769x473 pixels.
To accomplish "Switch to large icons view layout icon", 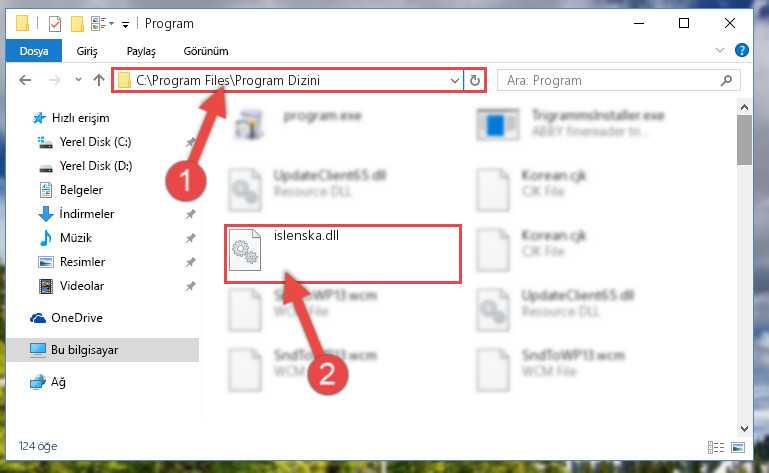I will [738, 447].
